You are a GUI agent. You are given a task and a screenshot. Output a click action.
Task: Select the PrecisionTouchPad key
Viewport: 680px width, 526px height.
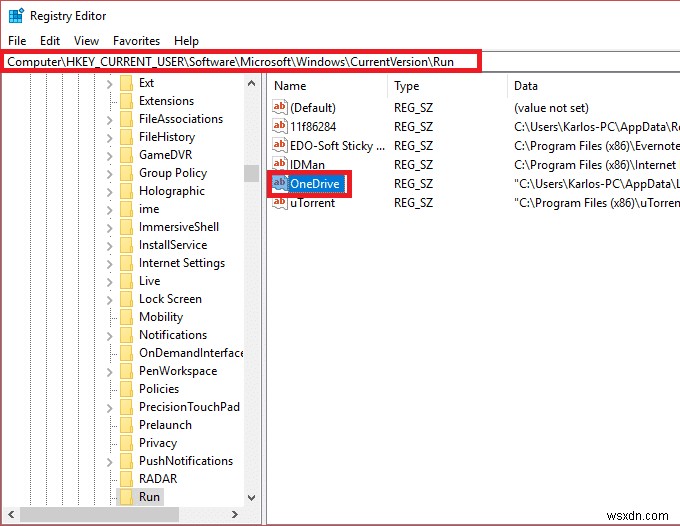tap(189, 407)
